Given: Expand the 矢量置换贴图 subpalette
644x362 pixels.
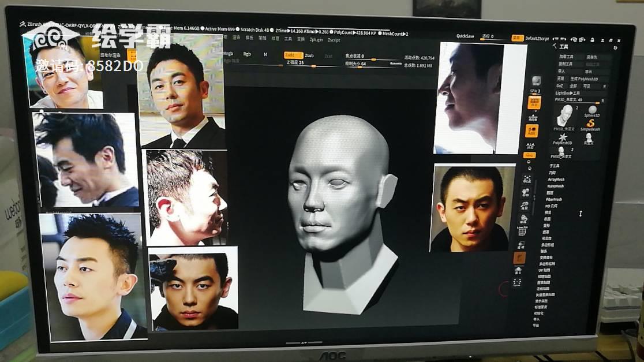Looking at the screenshot, I should [x=545, y=294].
